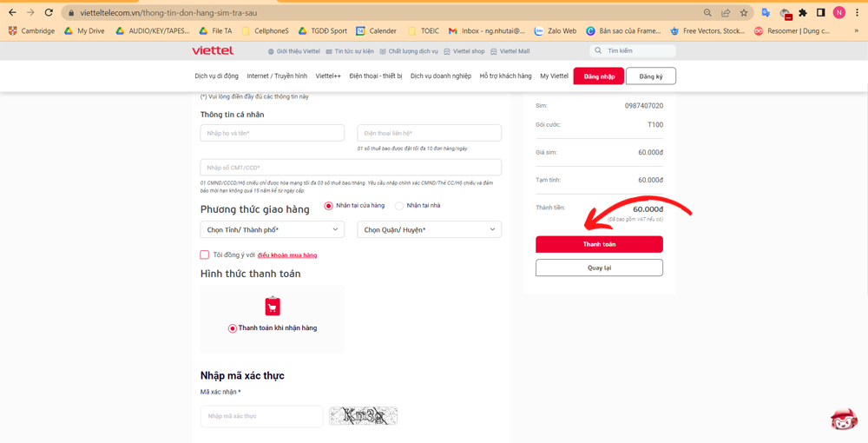This screenshot has width=868, height=443.
Task: Open the Zalo Web bookmark
Action: (x=555, y=31)
